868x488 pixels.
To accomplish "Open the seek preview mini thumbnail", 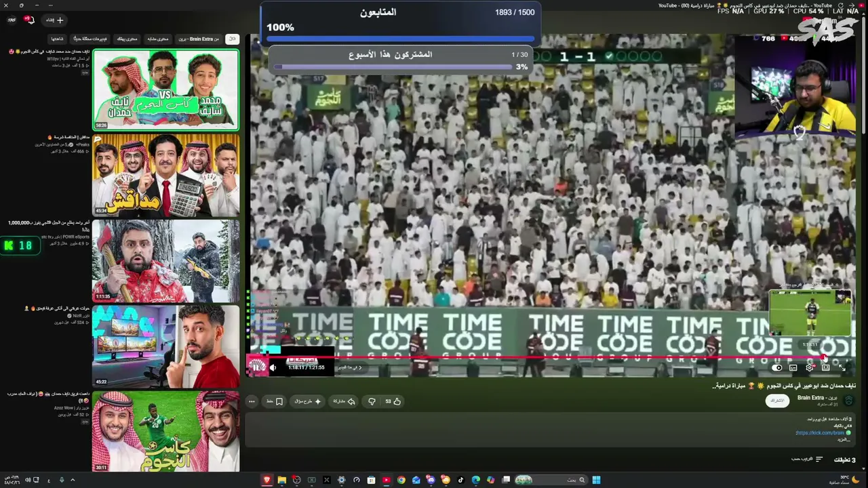I will click(810, 313).
